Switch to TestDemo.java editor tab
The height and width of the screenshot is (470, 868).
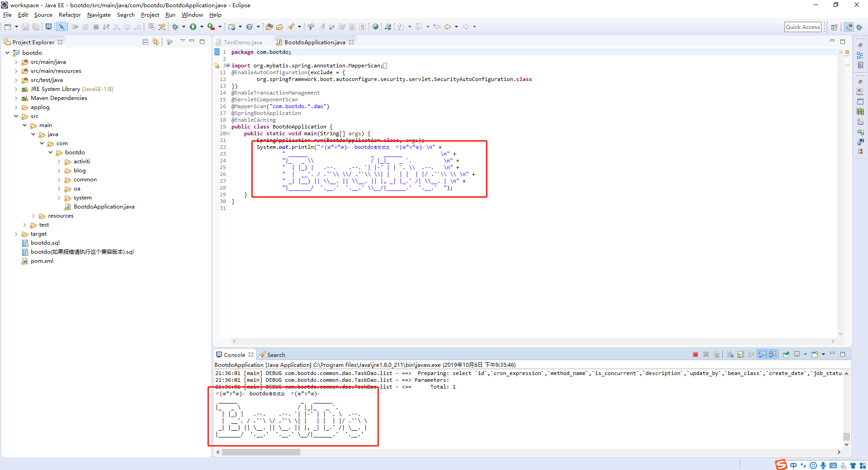pos(239,42)
